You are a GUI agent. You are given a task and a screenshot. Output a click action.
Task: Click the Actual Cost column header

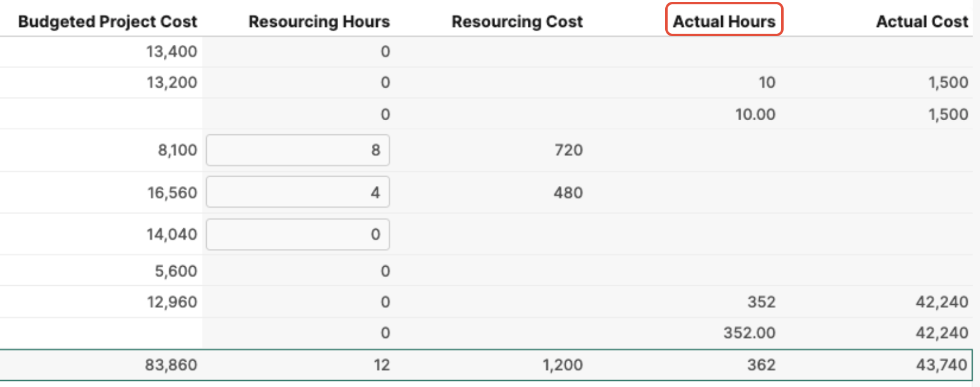tap(922, 21)
